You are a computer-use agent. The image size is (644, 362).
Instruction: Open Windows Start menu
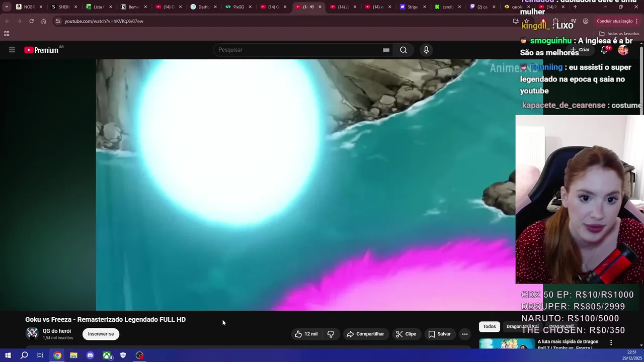tap(8, 355)
